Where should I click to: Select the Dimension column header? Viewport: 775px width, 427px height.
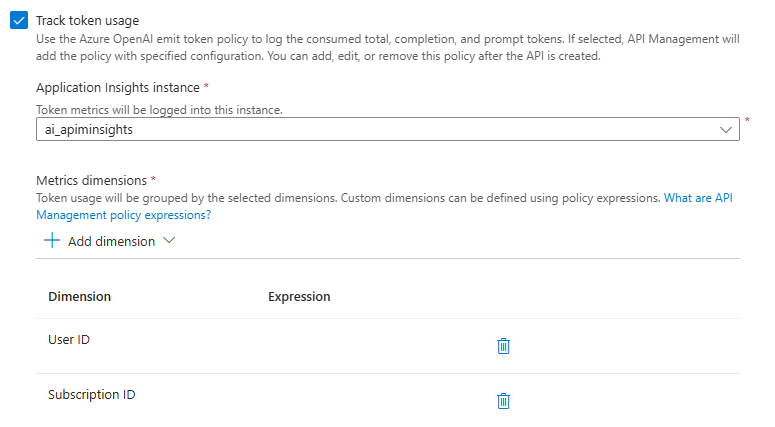(x=80, y=297)
